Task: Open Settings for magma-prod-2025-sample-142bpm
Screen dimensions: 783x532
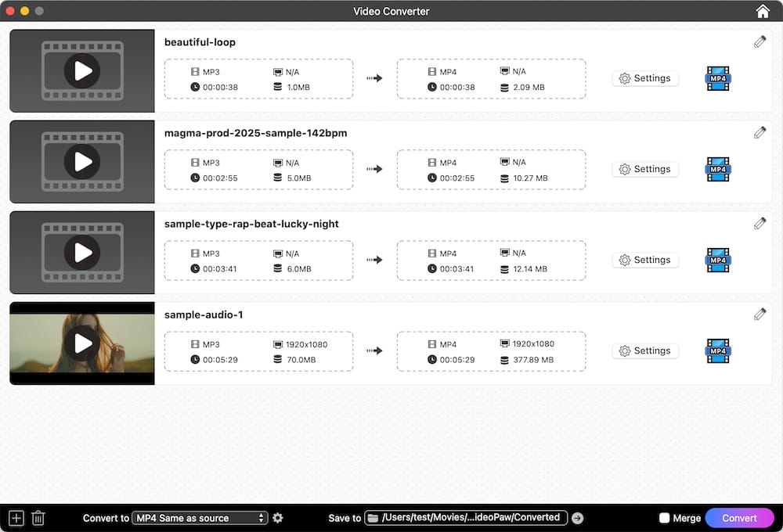Action: 645,169
